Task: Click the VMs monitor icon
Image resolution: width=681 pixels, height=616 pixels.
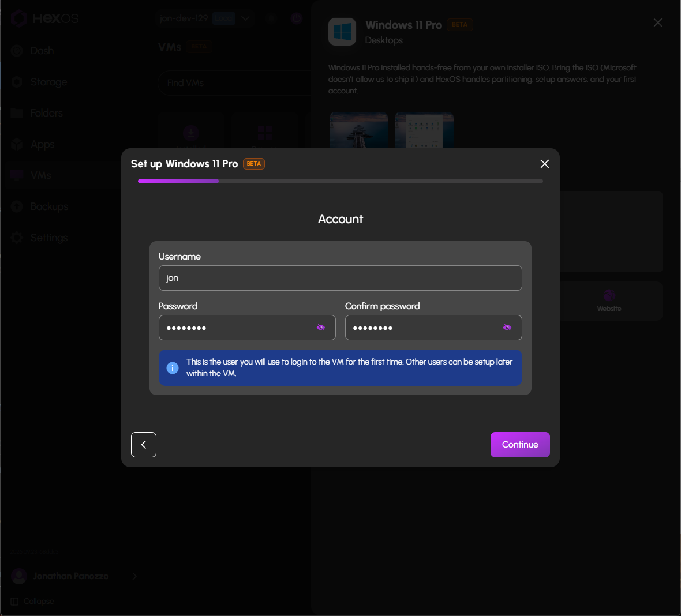Action: 17,175
